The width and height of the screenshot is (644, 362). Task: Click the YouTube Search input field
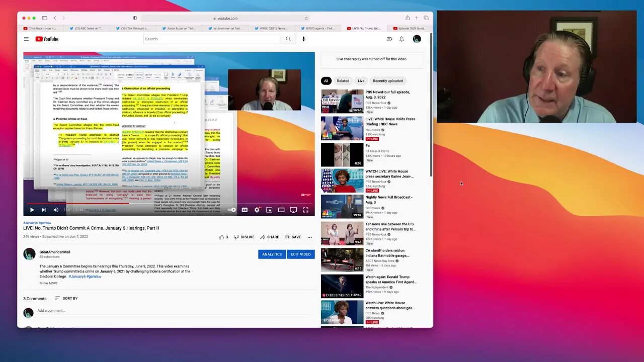[211, 39]
